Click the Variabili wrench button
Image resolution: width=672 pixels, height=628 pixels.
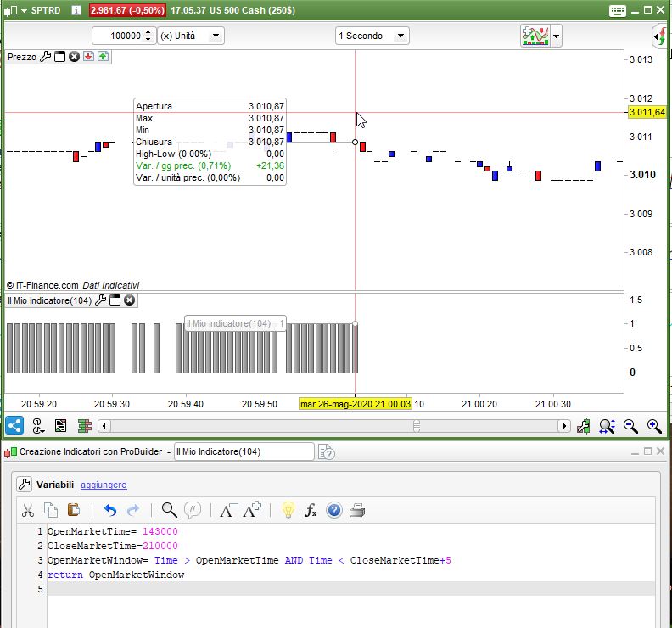click(25, 485)
